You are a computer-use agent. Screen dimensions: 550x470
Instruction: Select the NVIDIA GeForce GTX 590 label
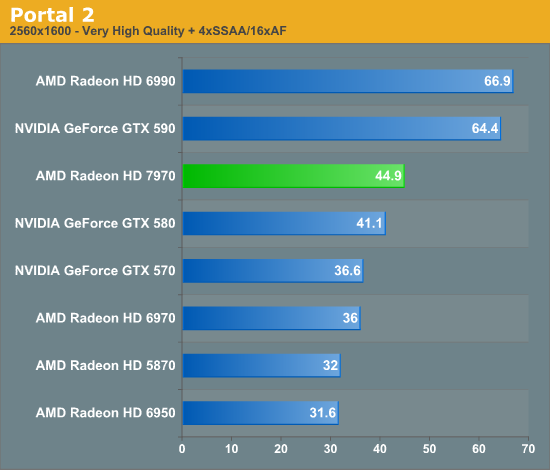click(x=95, y=128)
